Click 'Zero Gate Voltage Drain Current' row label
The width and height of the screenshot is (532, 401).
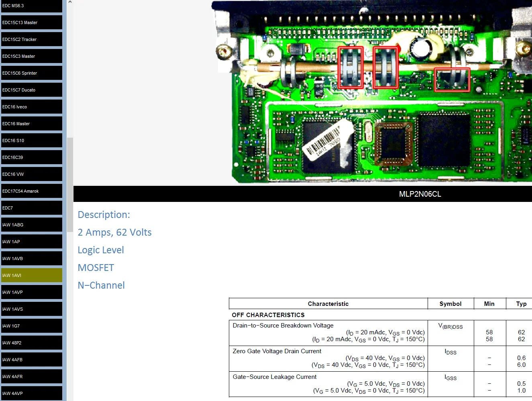[x=277, y=351]
